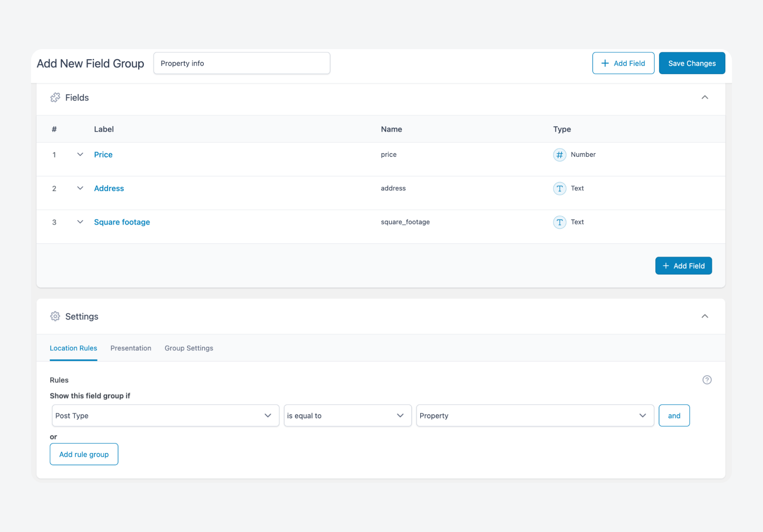Expand the Price field row
This screenshot has height=532, width=763.
tap(80, 155)
